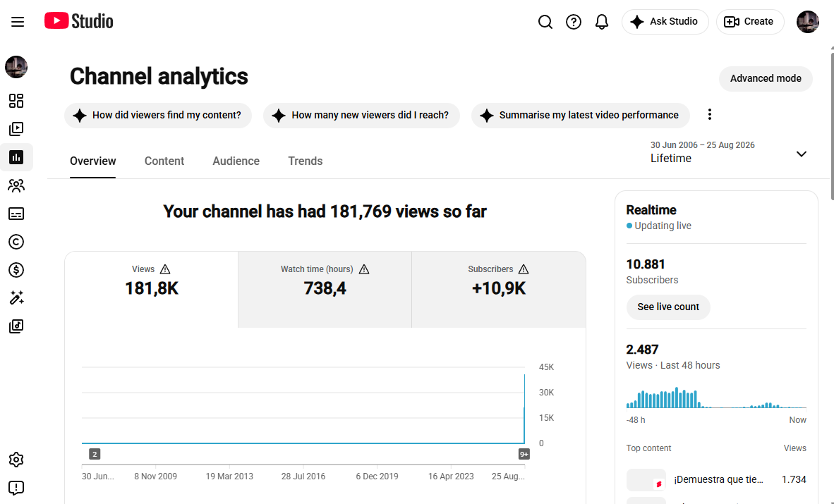Open Content in the sidebar
The height and width of the screenshot is (504, 834).
tap(16, 129)
